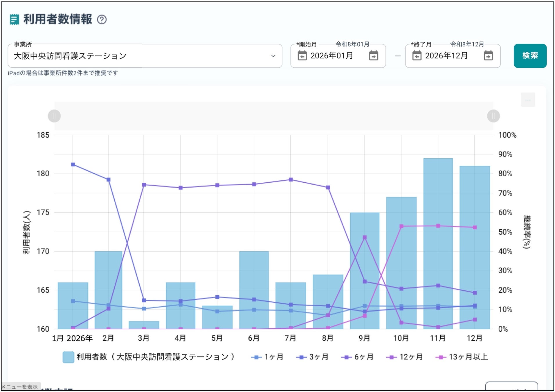The width and height of the screenshot is (555, 392).
Task: Toggle the 利用者数 bar series legend
Action: tap(148, 357)
